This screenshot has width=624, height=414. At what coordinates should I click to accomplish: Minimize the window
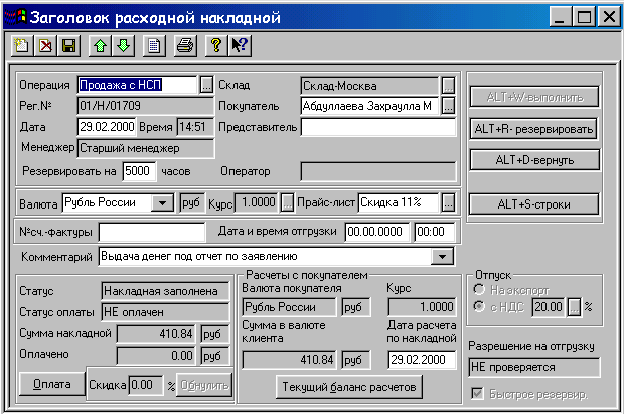[560, 17]
